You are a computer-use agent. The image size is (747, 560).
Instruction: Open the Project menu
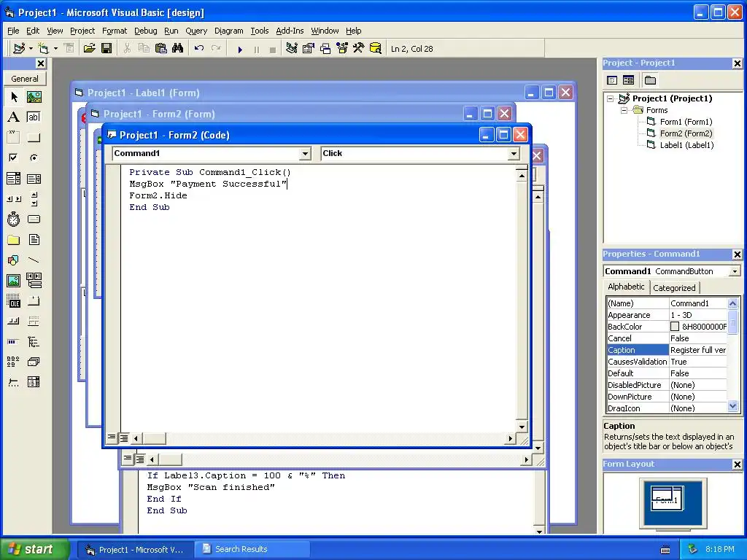tap(82, 31)
